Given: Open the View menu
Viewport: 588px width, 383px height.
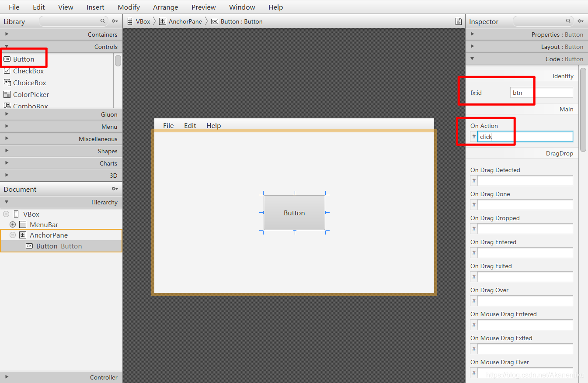Looking at the screenshot, I should click(x=66, y=7).
